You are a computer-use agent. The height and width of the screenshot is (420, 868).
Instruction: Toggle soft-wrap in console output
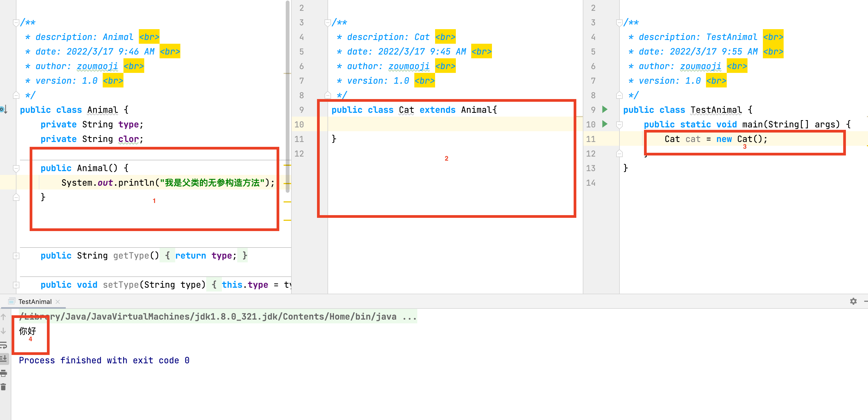4,345
